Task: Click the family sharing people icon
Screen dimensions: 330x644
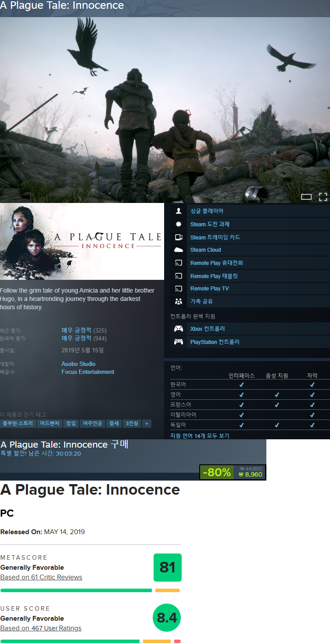Action: pyautogui.click(x=179, y=301)
